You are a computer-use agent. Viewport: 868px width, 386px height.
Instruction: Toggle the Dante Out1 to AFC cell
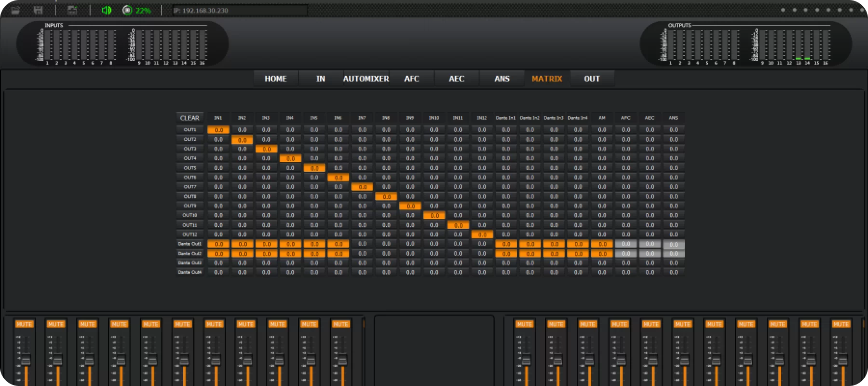[625, 244]
